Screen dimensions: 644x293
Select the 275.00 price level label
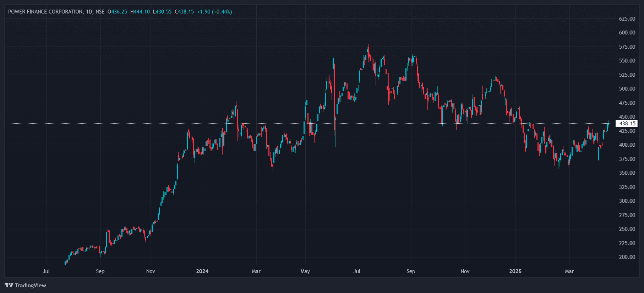[x=627, y=215]
